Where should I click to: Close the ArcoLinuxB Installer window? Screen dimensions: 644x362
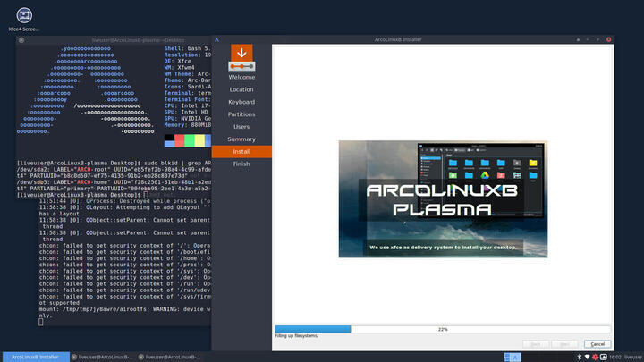pos(609,40)
